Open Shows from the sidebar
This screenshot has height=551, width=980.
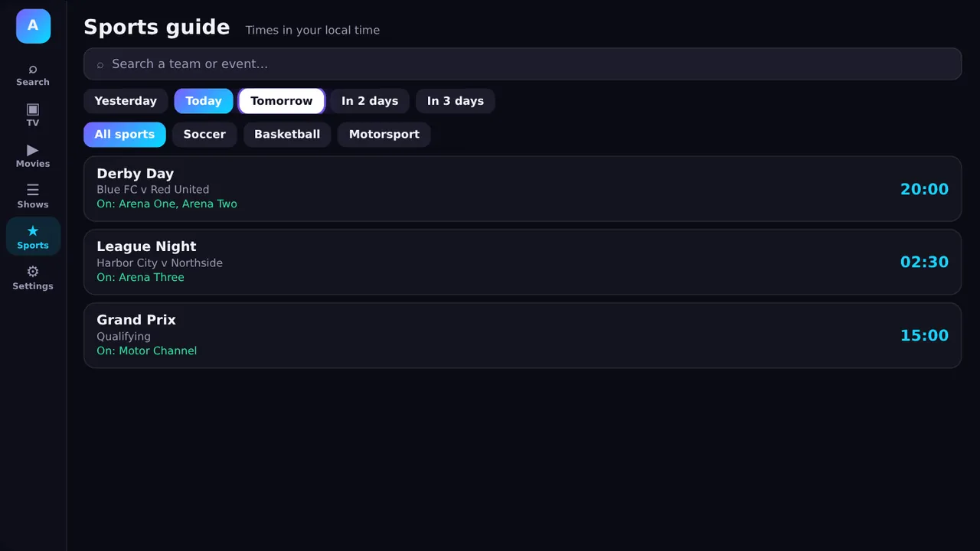tap(33, 196)
